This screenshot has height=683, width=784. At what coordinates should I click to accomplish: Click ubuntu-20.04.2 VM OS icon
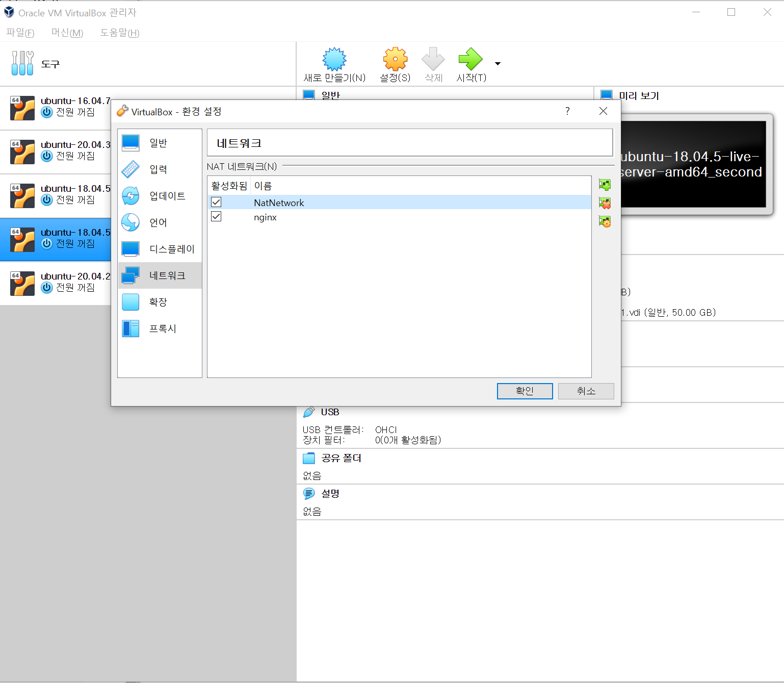click(22, 284)
